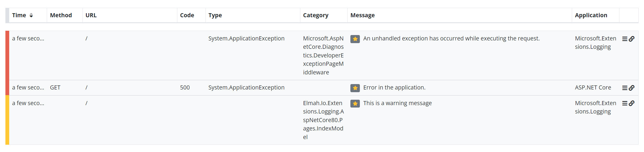Click the URL column header
This screenshot has height=152, width=644.
(x=91, y=15)
